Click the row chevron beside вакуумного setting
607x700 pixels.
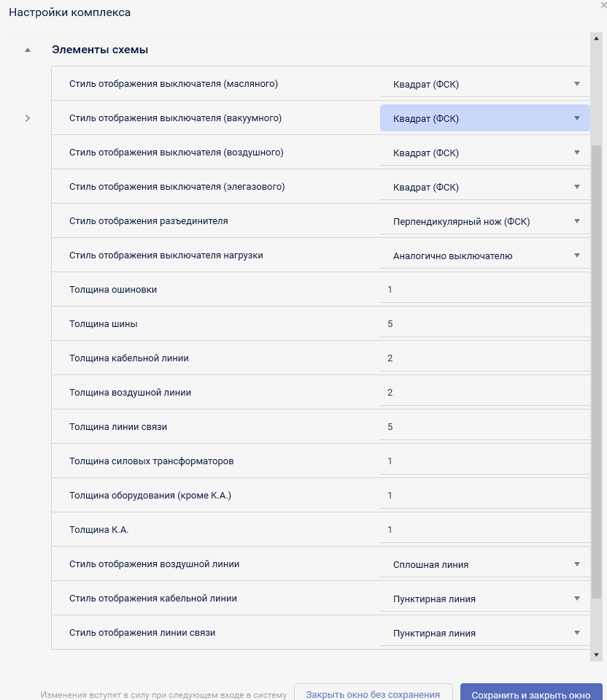[x=28, y=118]
